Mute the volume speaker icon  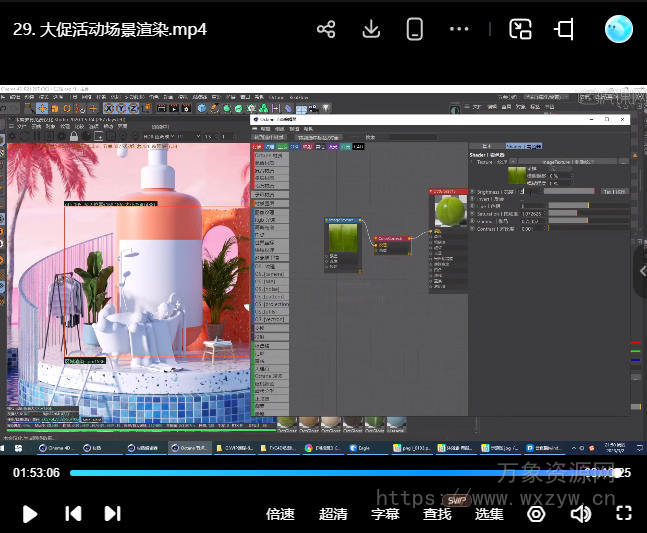click(580, 514)
